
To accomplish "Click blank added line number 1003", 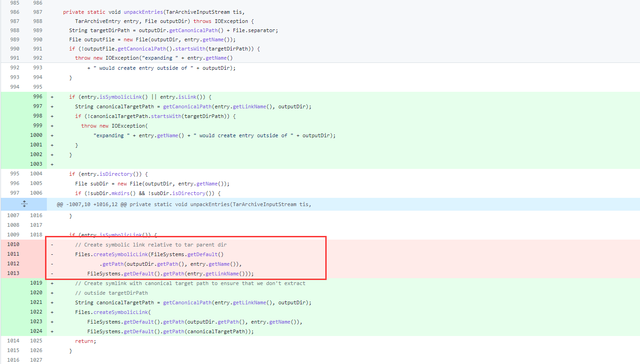I will click(x=36, y=164).
